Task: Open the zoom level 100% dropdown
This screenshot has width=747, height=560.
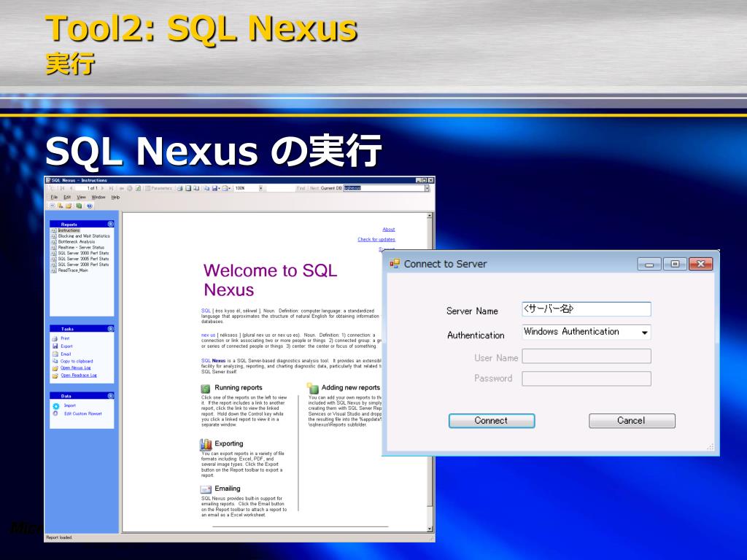Action: [260, 187]
